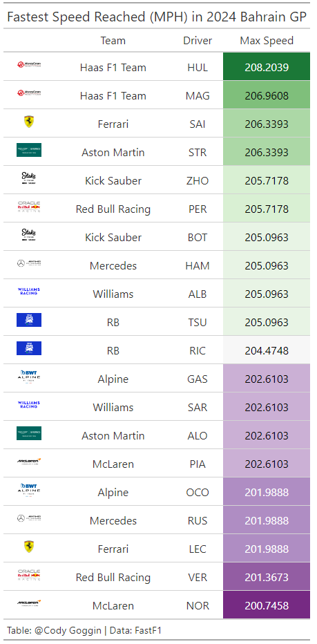Click the McLaren logo in NOR row
317x644 pixels.
click(x=29, y=603)
